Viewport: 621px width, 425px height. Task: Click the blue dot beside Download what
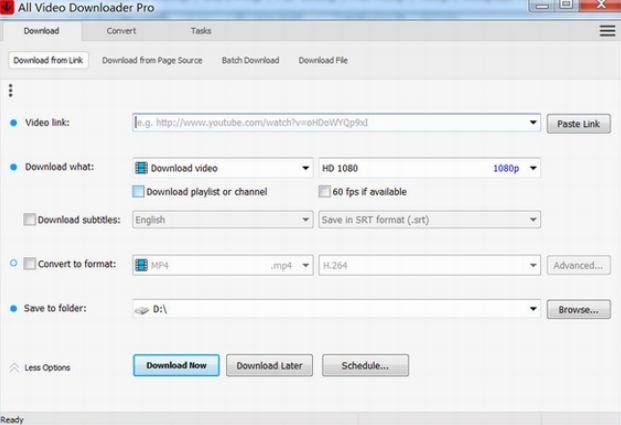[13, 167]
